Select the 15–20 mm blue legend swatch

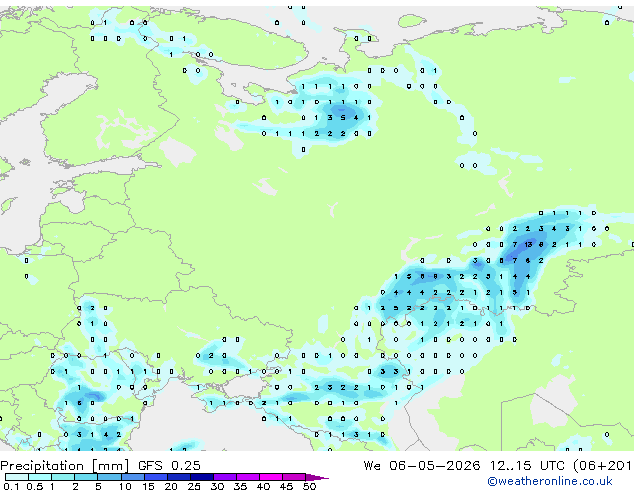pyautogui.click(x=156, y=477)
